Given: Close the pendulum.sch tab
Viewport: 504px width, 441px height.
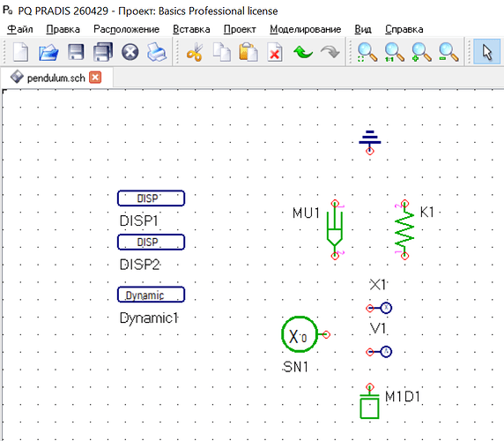Looking at the screenshot, I should (x=95, y=78).
